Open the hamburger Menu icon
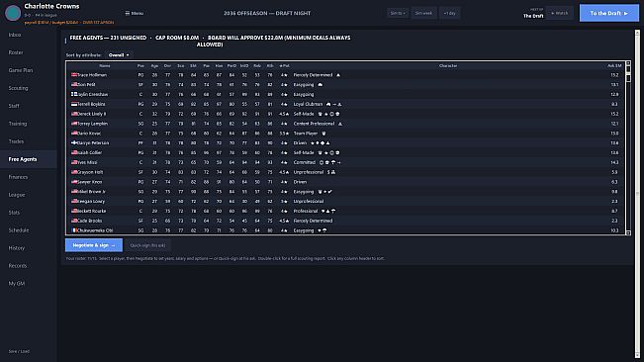The image size is (644, 362). pos(128,13)
